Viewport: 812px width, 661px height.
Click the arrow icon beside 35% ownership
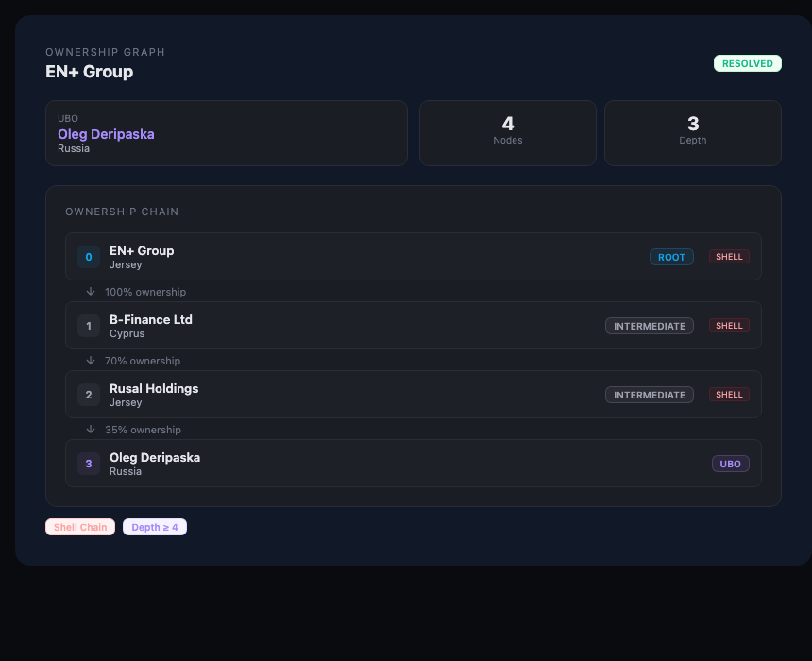pyautogui.click(x=91, y=429)
